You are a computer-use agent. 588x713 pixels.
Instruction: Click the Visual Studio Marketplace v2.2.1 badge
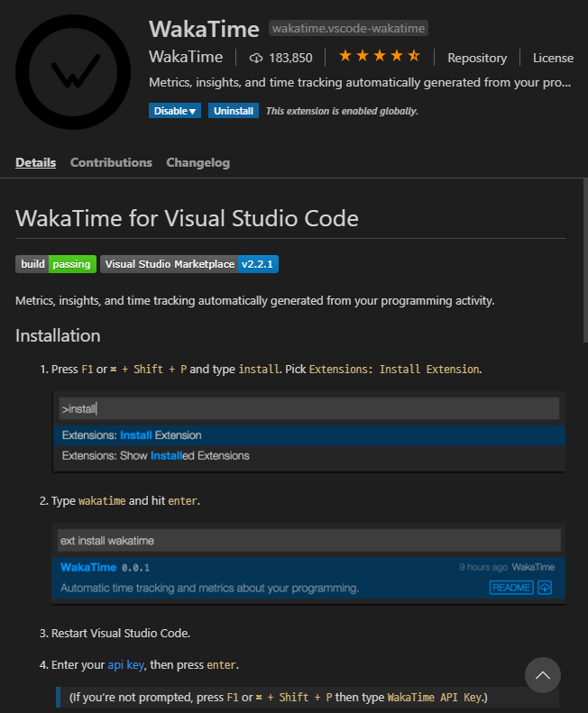[x=189, y=264]
